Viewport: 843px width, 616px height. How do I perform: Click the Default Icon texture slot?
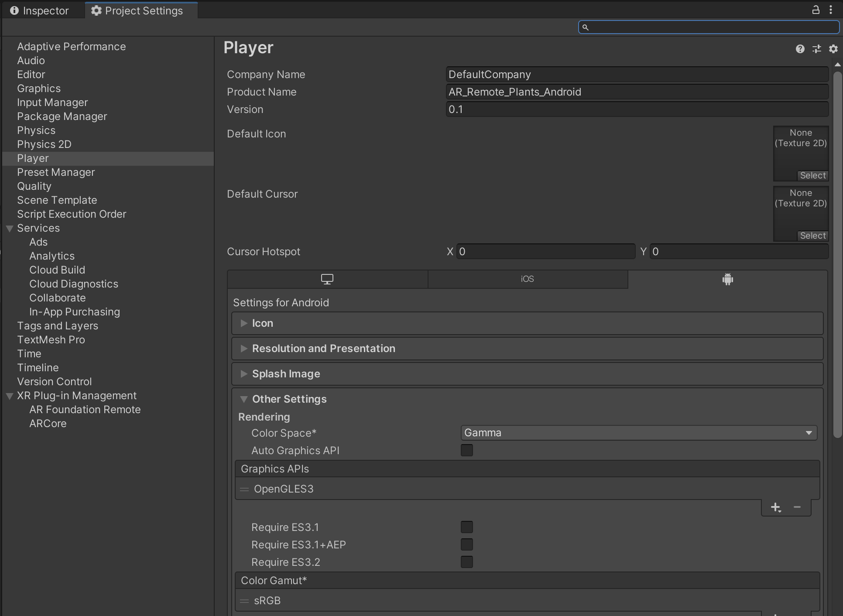tap(801, 153)
